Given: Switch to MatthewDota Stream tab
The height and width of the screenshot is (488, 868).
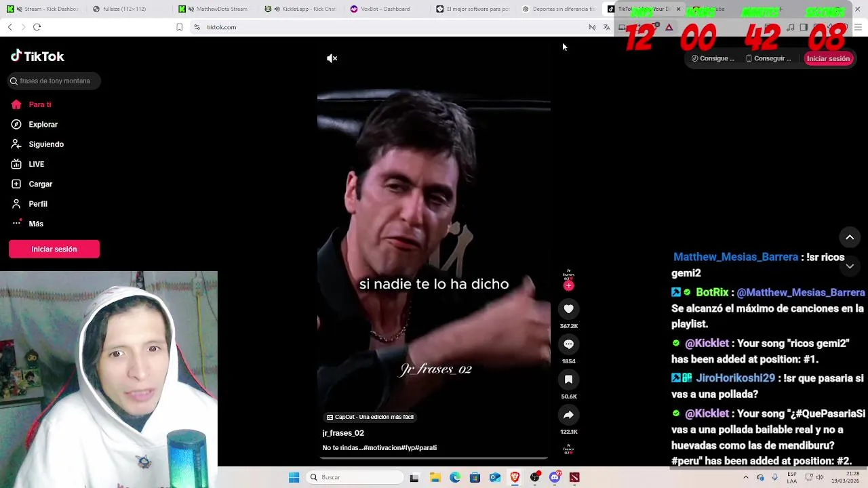Looking at the screenshot, I should point(215,9).
